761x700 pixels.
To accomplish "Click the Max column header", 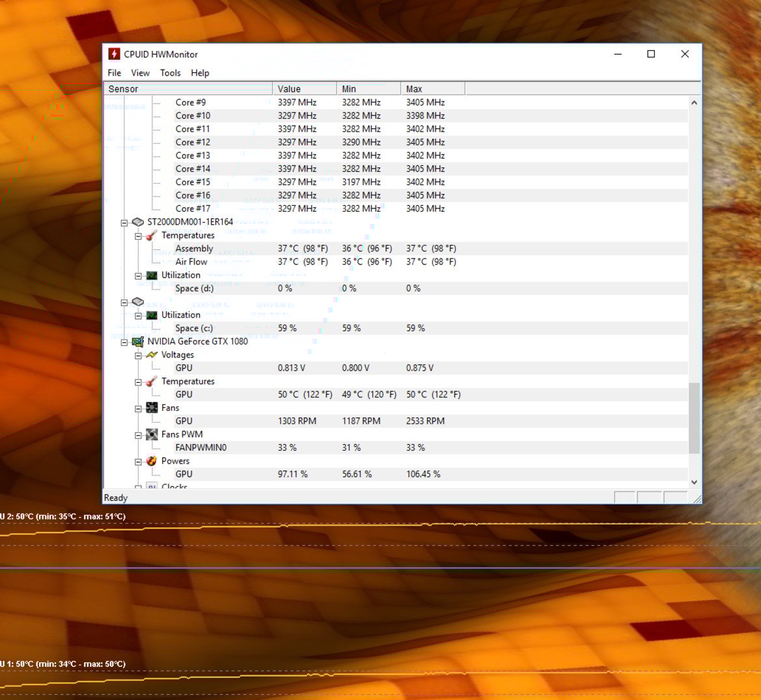I will point(433,89).
